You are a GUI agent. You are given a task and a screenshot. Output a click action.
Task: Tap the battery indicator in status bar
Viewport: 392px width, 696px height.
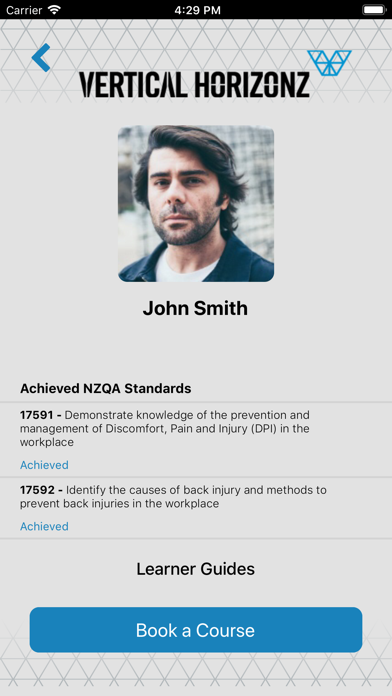click(375, 10)
